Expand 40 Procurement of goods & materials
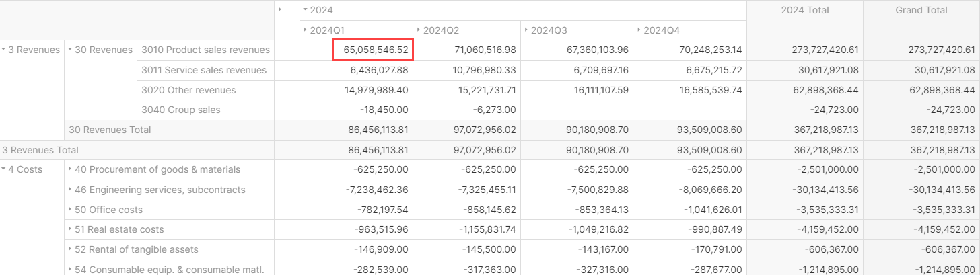Screen dimensions: 980x275 (x=70, y=169)
